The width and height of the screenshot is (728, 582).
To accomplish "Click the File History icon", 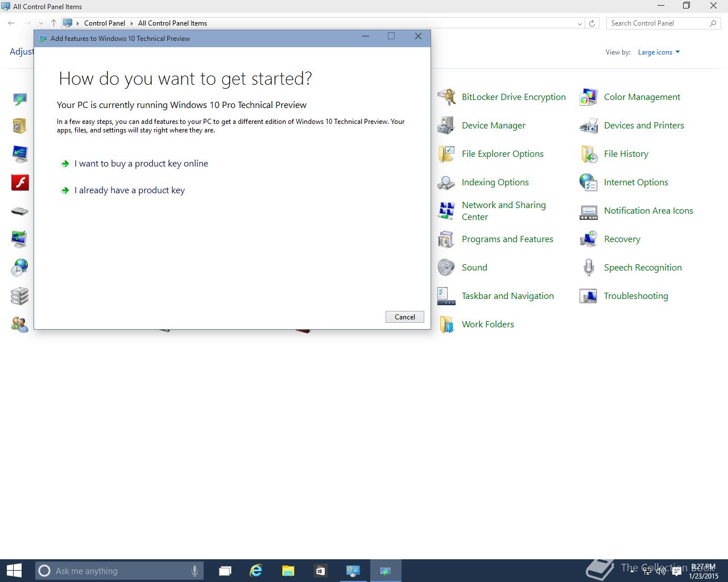I will coord(589,154).
